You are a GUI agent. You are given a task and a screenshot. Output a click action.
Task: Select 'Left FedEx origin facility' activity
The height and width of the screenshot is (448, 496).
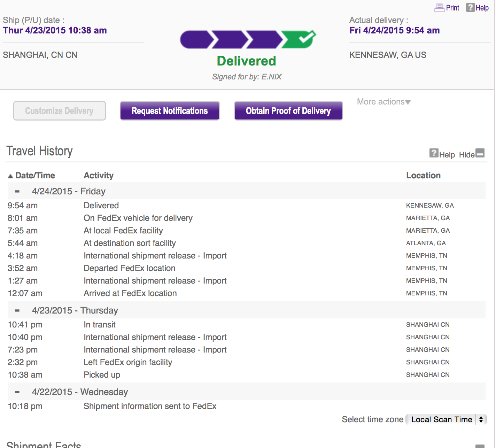[128, 362]
